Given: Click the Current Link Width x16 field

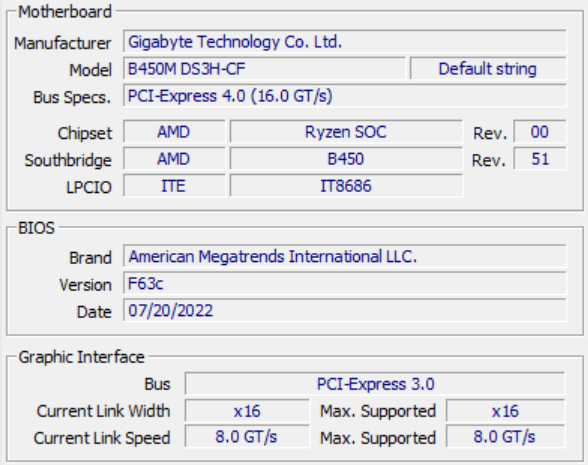Looking at the screenshot, I should click(x=247, y=411).
